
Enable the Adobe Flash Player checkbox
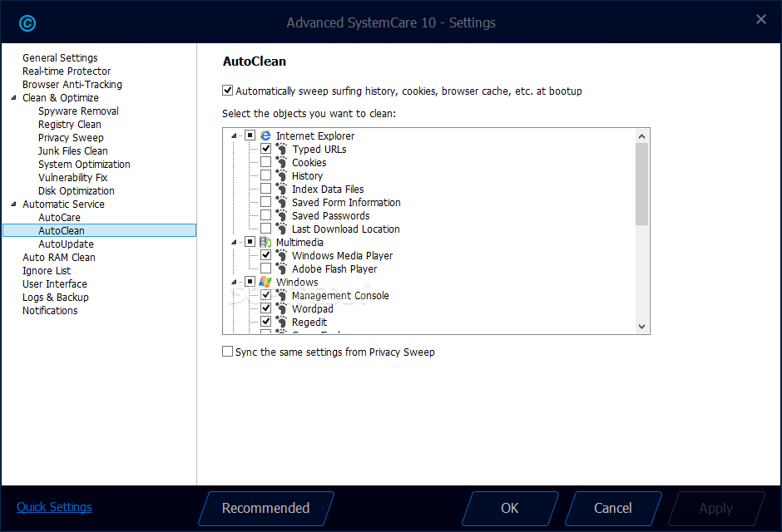click(x=266, y=268)
